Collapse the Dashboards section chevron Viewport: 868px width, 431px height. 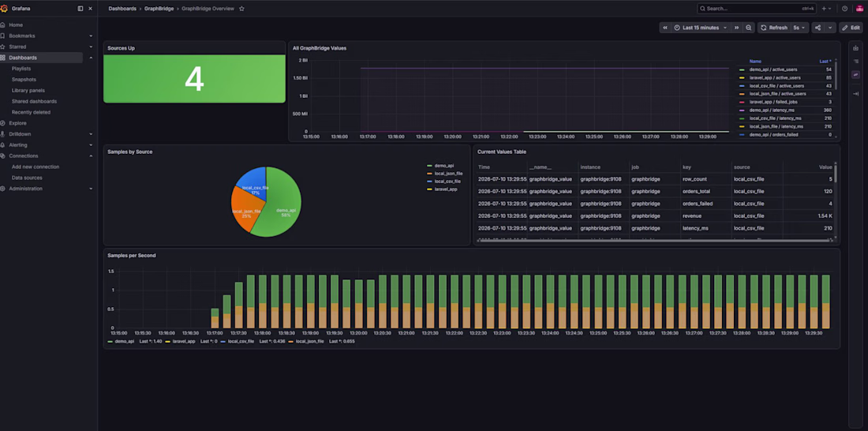pyautogui.click(x=91, y=58)
